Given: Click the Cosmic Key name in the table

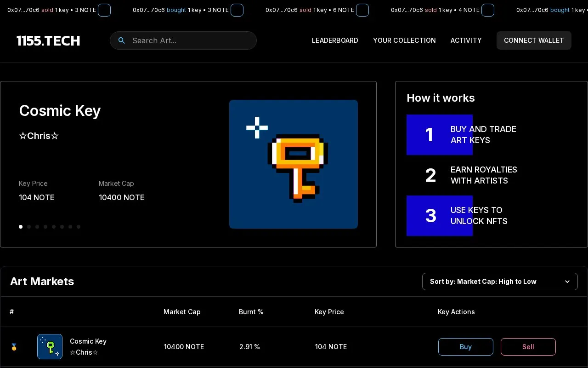Looking at the screenshot, I should (x=88, y=341).
